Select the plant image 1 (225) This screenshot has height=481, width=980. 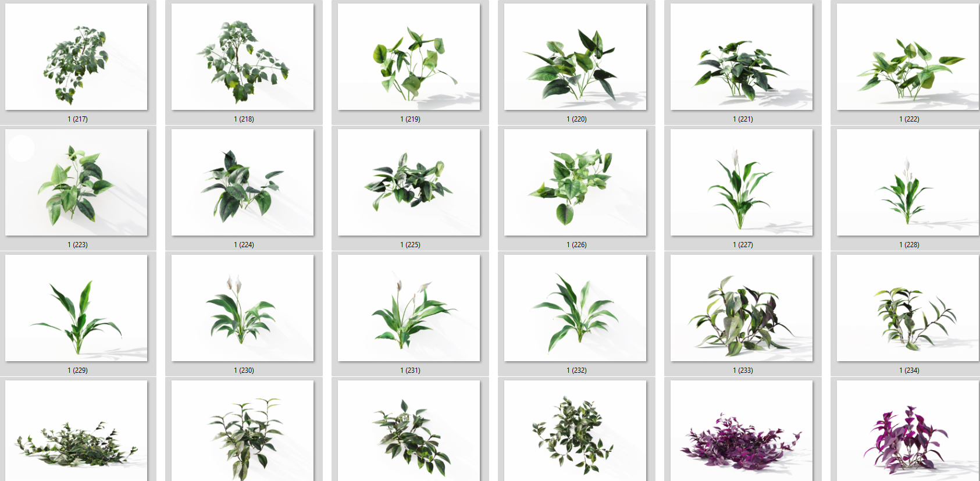(409, 182)
